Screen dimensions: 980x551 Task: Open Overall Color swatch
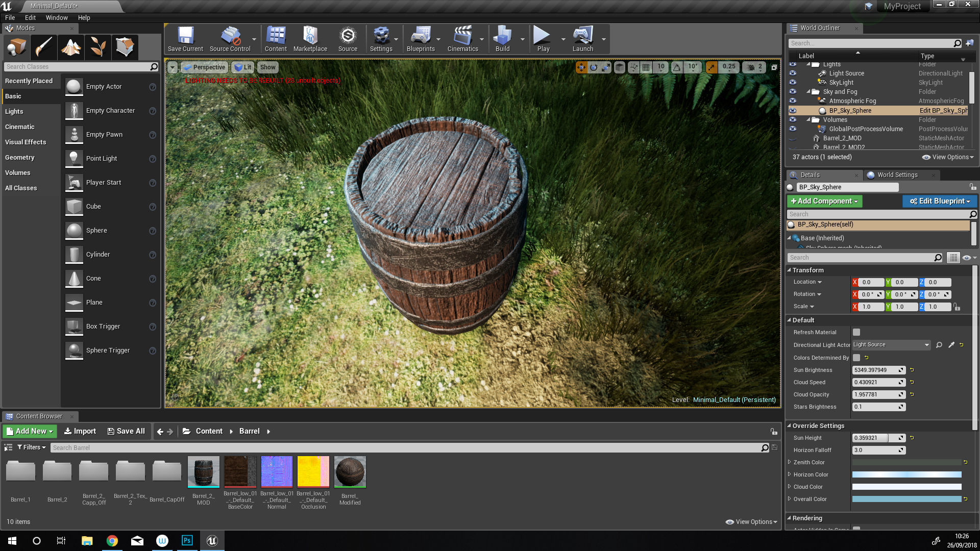tap(906, 499)
